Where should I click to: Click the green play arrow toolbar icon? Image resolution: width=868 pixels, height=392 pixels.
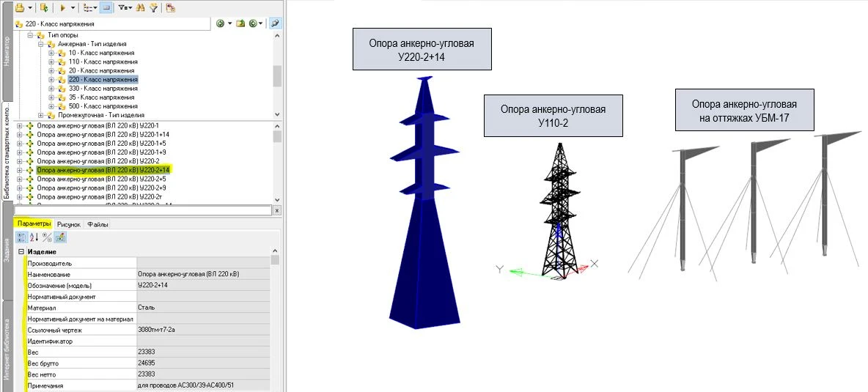tap(62, 7)
